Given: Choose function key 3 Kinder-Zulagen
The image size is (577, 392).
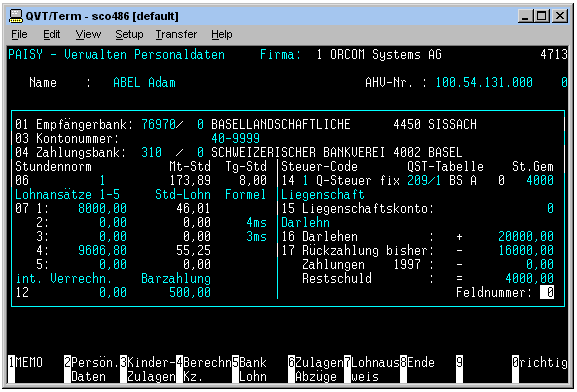Looking at the screenshot, I should pyautogui.click(x=148, y=369).
